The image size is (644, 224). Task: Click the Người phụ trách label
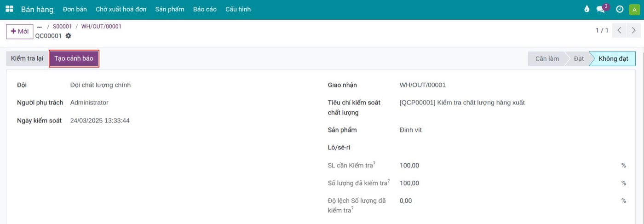coord(40,103)
